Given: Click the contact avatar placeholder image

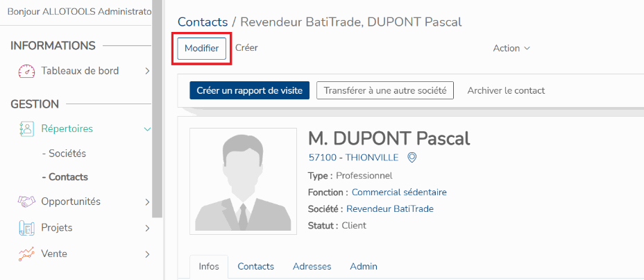Looking at the screenshot, I should pos(243,181).
